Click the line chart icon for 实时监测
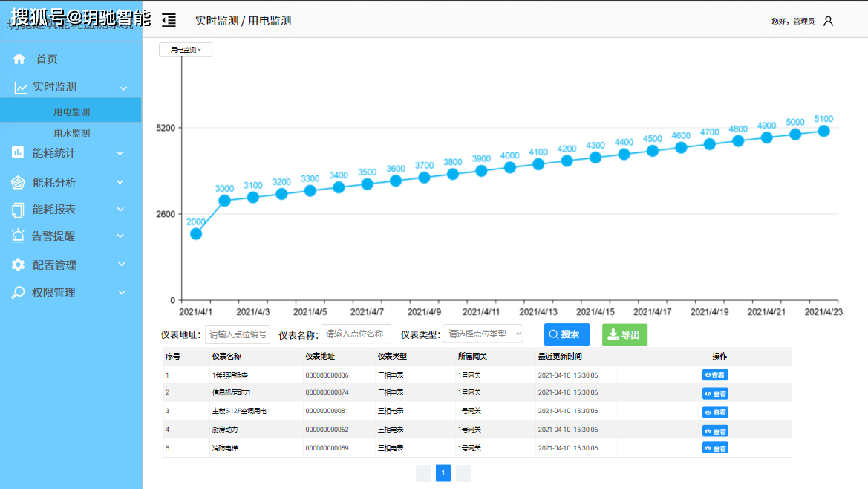The height and width of the screenshot is (489, 868). click(21, 88)
